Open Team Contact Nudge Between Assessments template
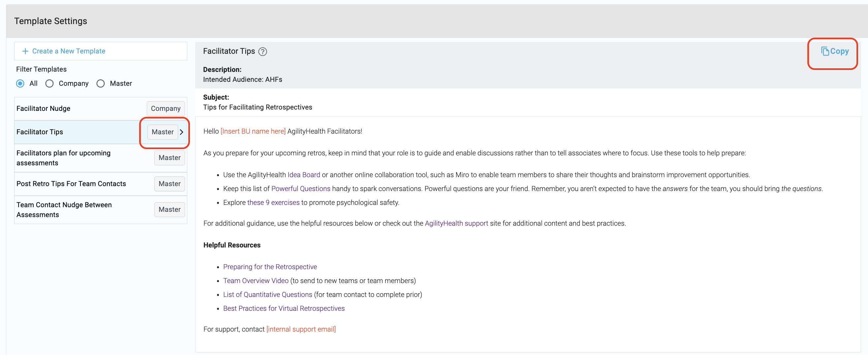868x355 pixels. 100,210
